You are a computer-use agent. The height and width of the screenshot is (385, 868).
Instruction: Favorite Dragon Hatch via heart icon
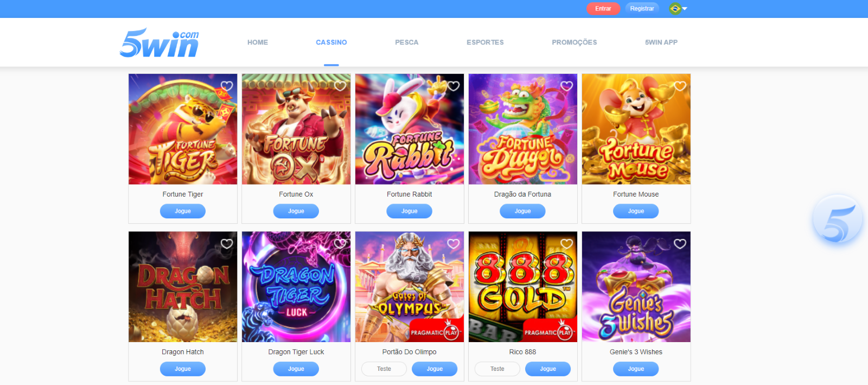point(227,244)
